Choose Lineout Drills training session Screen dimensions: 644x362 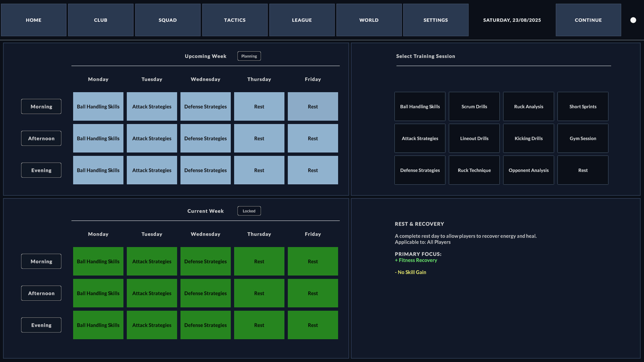[x=474, y=138]
